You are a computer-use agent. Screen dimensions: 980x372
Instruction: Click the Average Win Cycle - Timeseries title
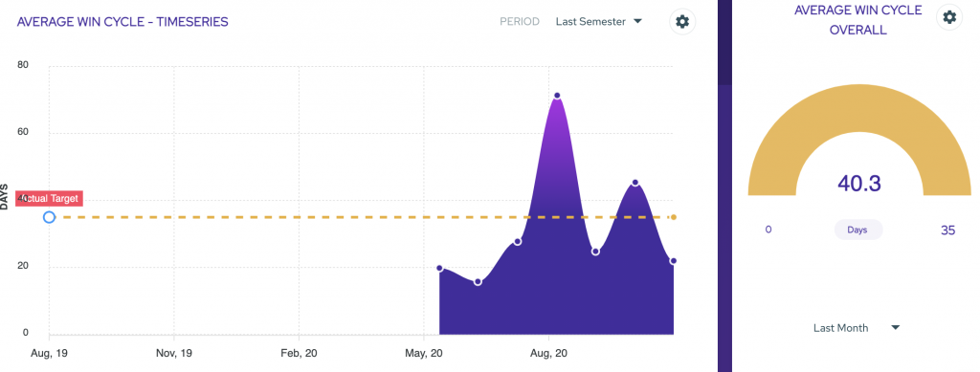coord(122,22)
